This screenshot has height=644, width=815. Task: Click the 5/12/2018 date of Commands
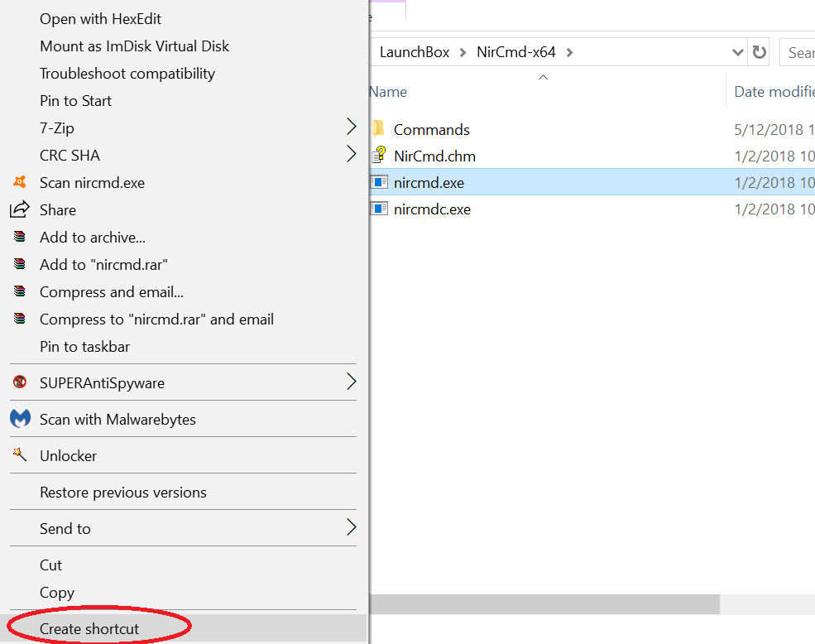pos(774,129)
